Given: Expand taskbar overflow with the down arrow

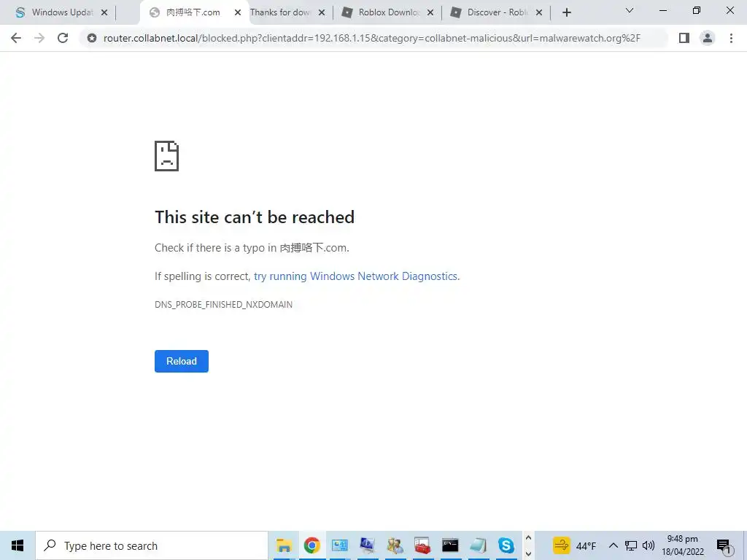Looking at the screenshot, I should click(528, 553).
